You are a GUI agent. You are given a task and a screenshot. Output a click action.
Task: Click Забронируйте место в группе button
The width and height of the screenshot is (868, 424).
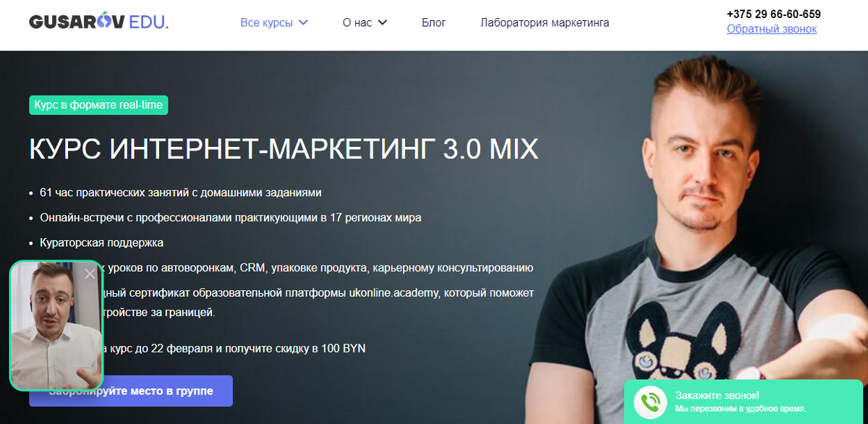(131, 391)
